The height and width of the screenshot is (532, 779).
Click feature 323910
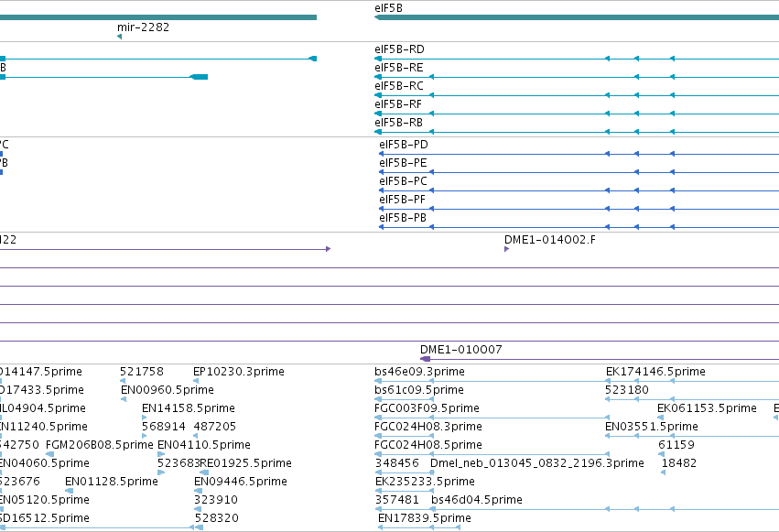[216, 500]
